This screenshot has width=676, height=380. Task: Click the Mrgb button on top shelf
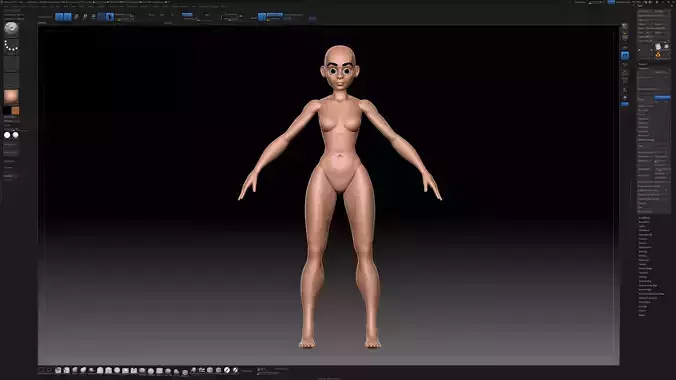151,15
